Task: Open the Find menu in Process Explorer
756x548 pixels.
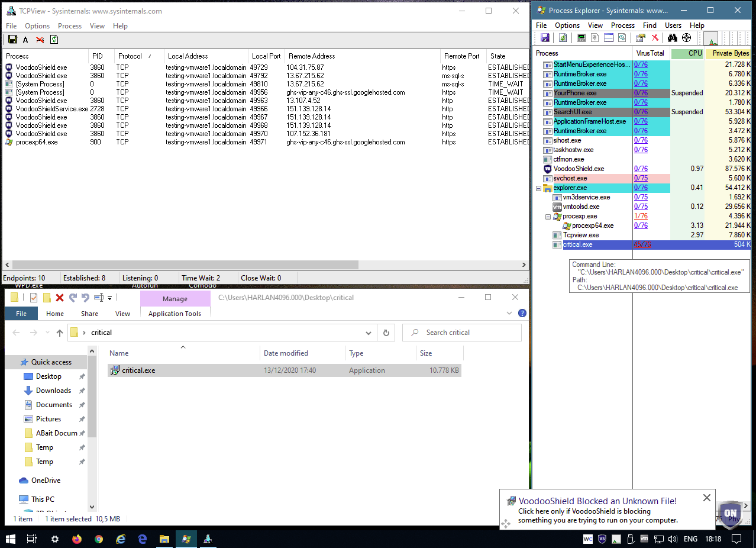Action: (x=650, y=25)
